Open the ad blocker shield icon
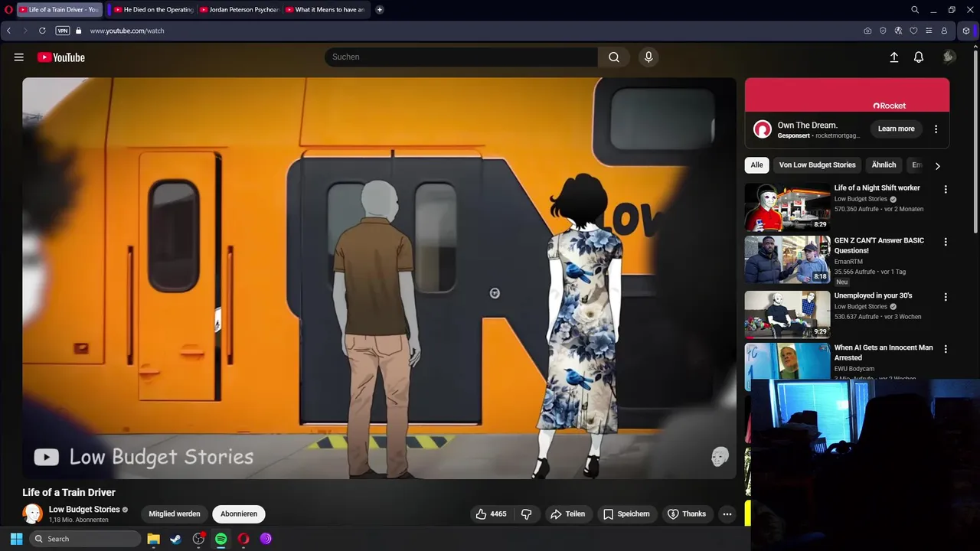 (883, 31)
